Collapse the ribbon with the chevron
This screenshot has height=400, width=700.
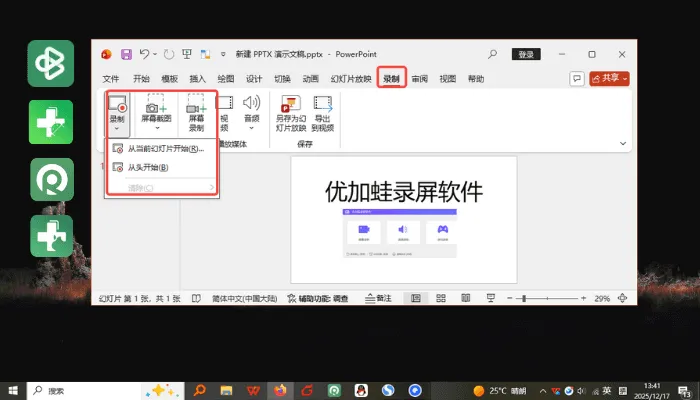[x=623, y=143]
